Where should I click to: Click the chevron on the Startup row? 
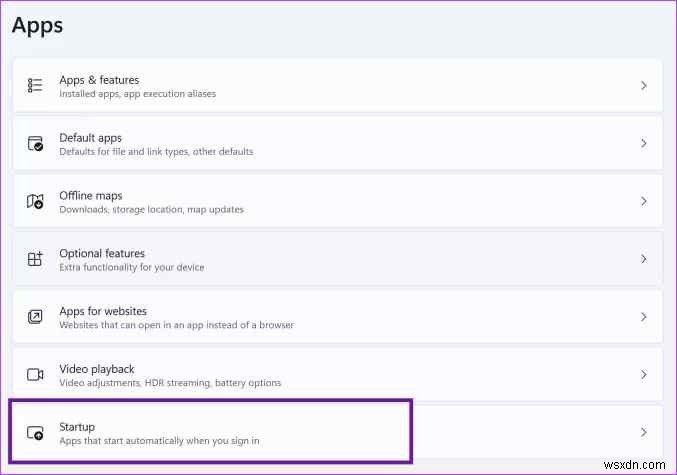(x=644, y=432)
